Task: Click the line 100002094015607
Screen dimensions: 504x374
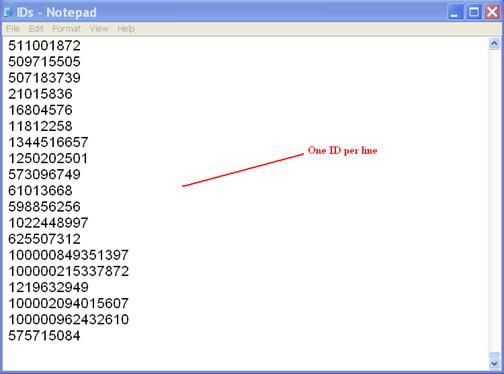Action: point(68,303)
